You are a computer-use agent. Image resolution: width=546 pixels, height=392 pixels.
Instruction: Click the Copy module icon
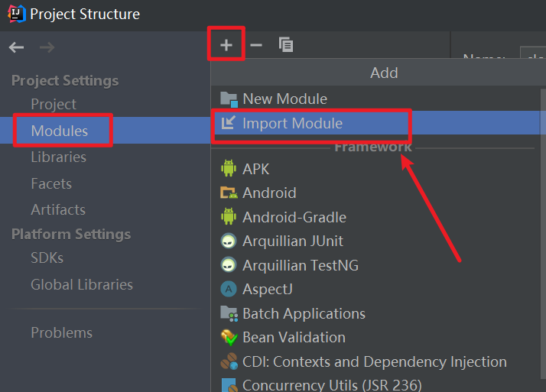286,44
